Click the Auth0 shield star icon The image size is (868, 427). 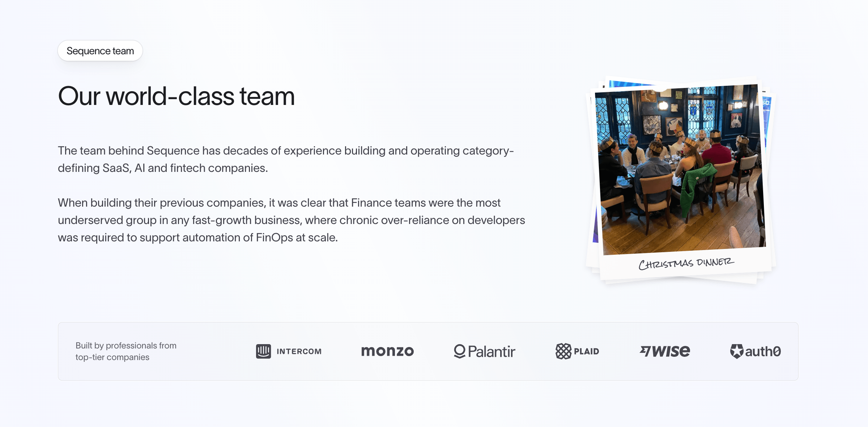point(737,351)
